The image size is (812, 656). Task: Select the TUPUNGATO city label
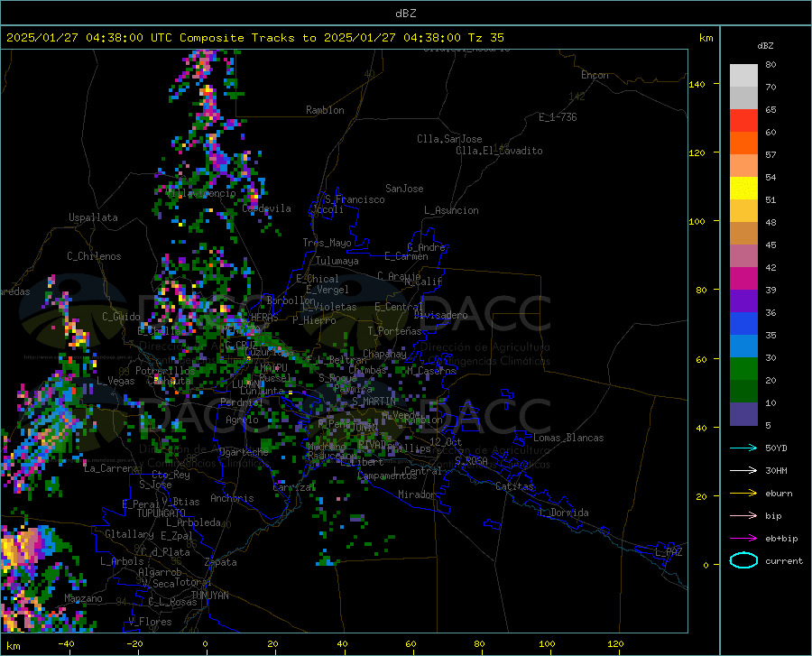coord(161,513)
